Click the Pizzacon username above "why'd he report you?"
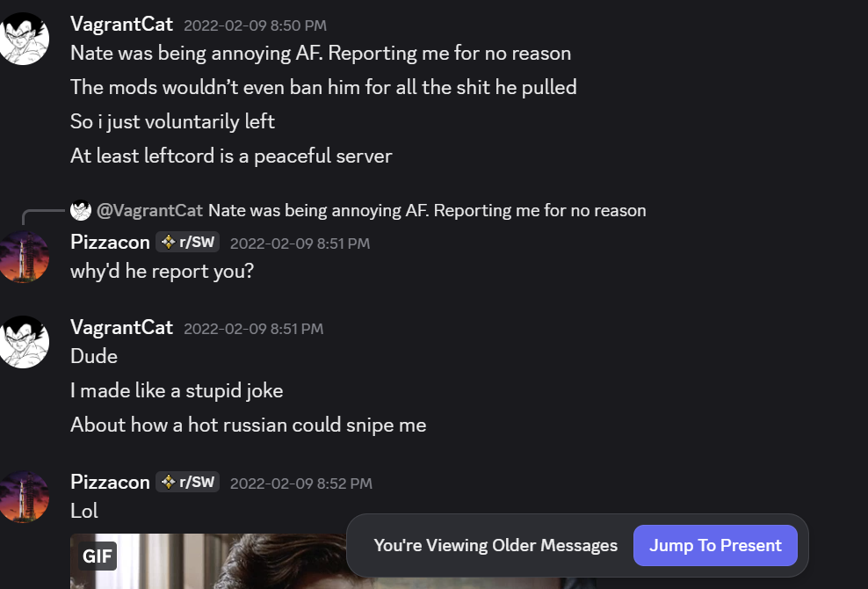Viewport: 868px width, 589px height. (x=110, y=243)
